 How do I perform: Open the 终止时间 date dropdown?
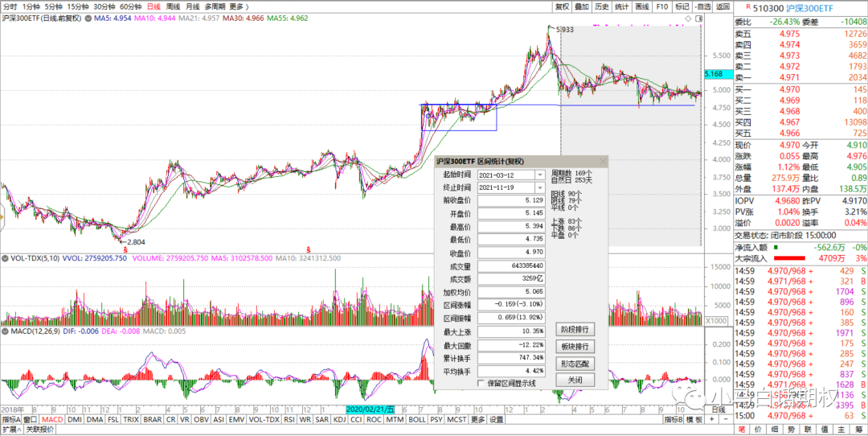541,187
